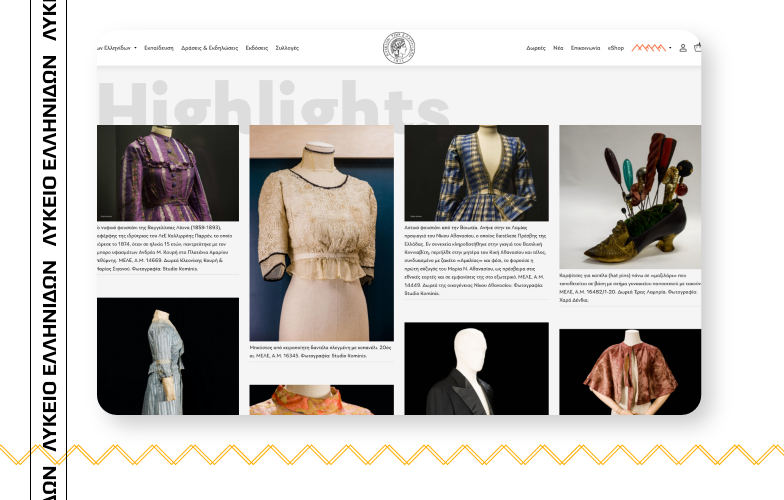Screen dimensions: 784x500
Task: Expand the Ελληνίδων menu dropdown
Action: pyautogui.click(x=117, y=48)
